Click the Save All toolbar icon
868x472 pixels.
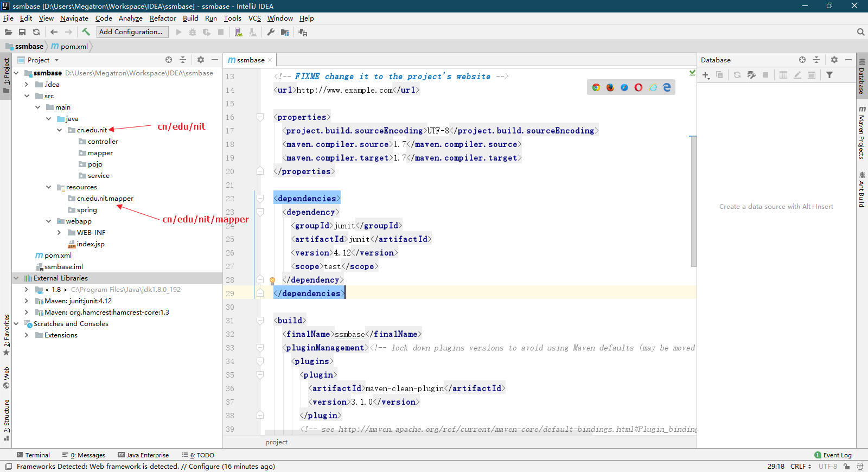tap(22, 32)
